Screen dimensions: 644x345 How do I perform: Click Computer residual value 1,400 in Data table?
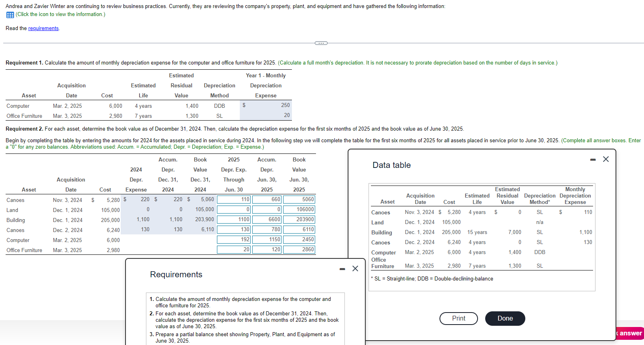point(515,252)
